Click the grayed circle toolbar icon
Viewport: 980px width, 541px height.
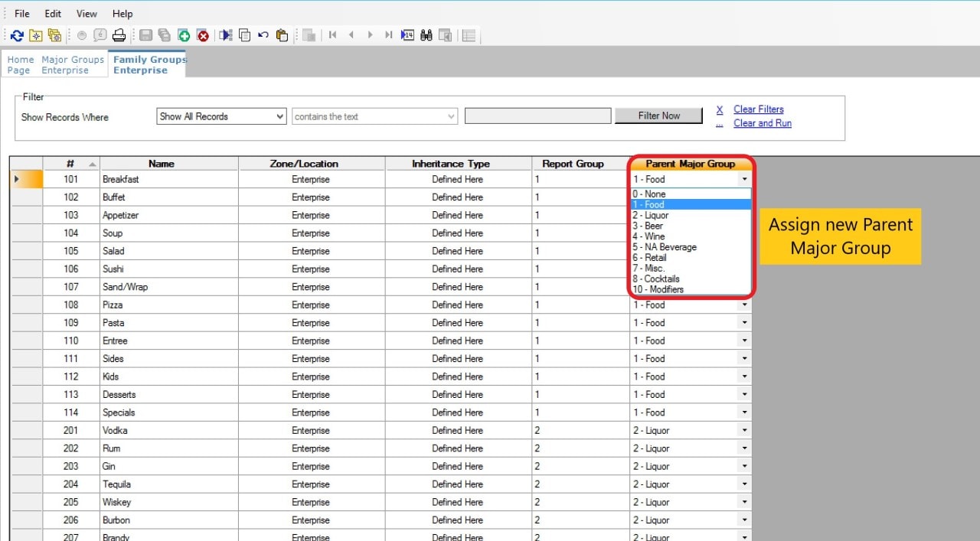(x=82, y=35)
